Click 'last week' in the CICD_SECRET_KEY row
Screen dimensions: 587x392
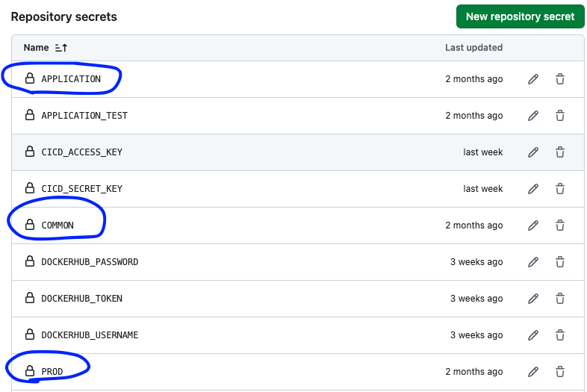click(x=483, y=189)
